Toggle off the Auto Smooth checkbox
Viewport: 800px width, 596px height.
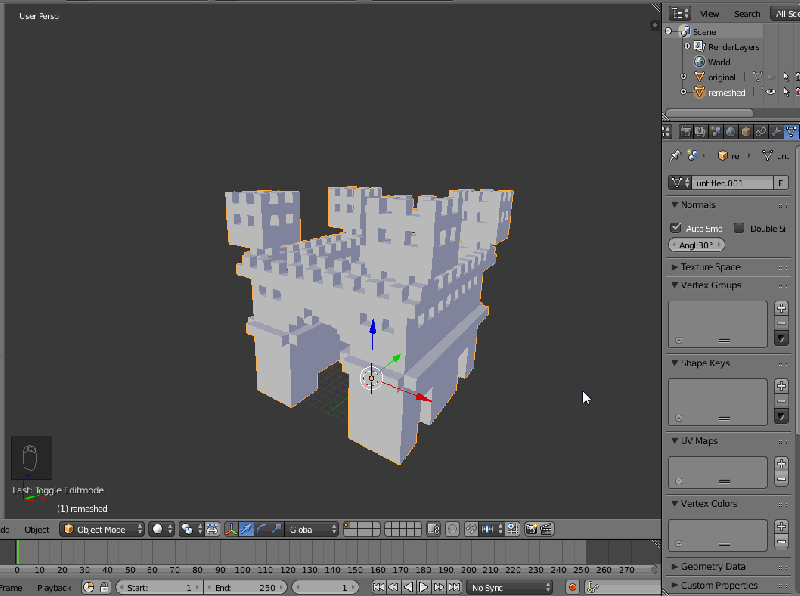[x=676, y=227]
